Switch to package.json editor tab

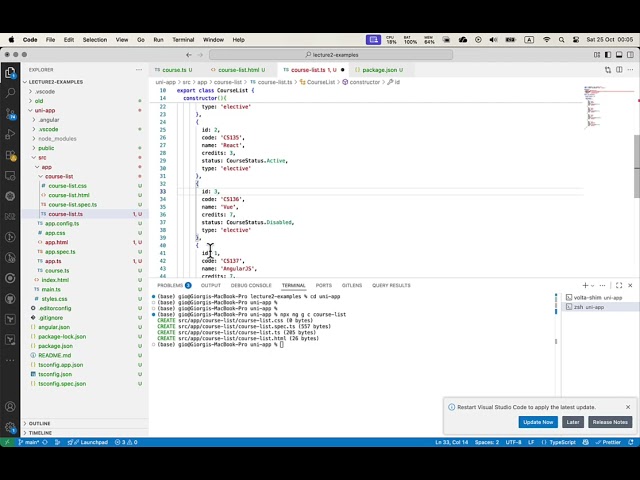[380, 70]
